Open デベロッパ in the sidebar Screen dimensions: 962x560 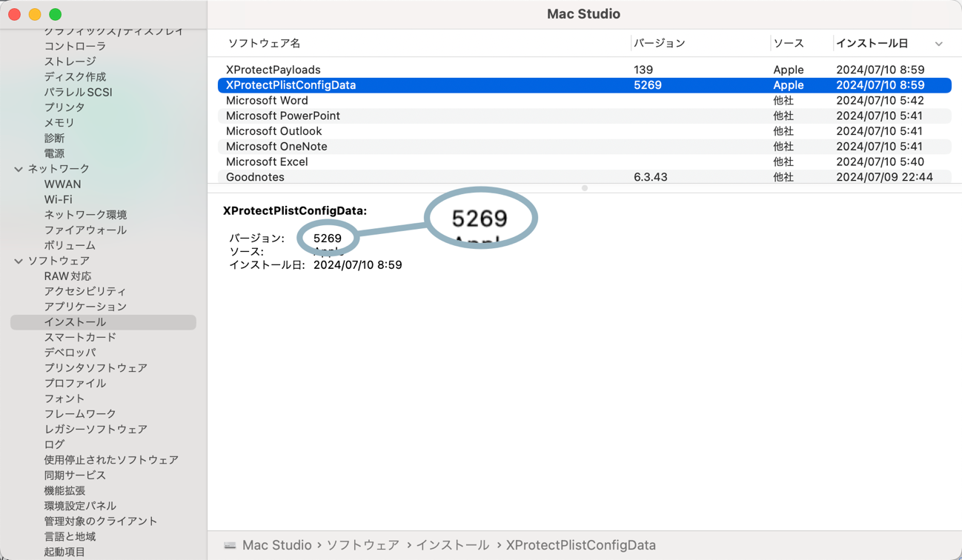(70, 353)
